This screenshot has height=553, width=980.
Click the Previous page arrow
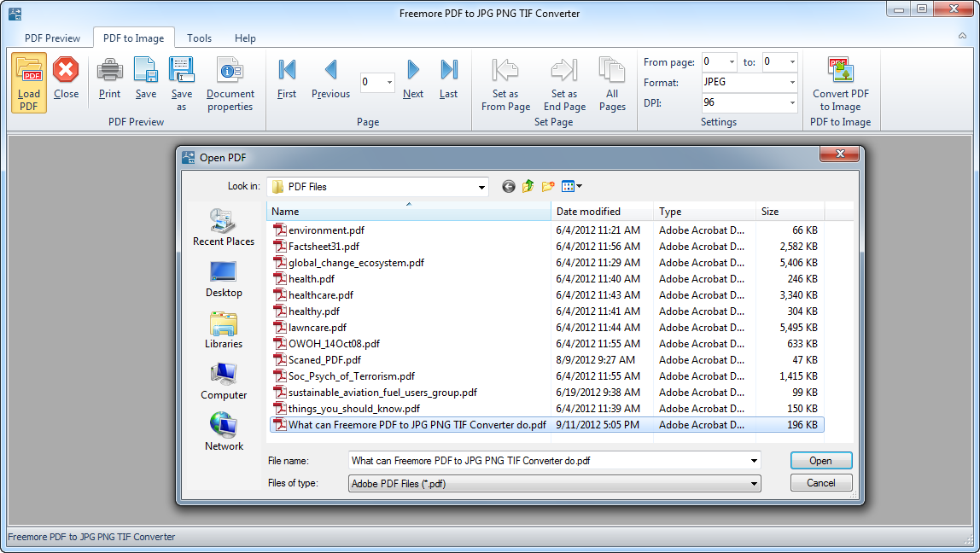[x=330, y=70]
